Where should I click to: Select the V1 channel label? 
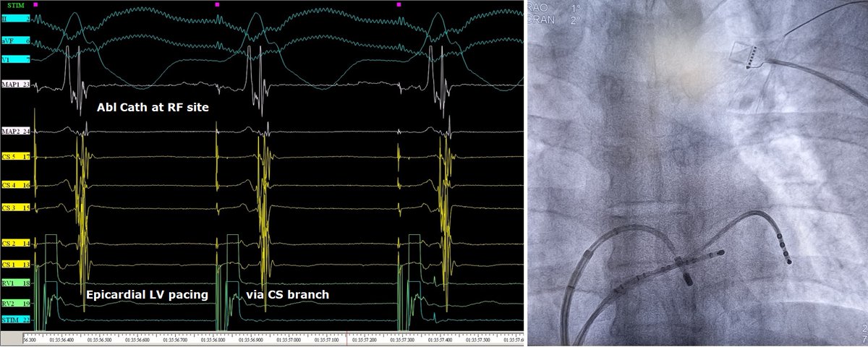click(15, 58)
